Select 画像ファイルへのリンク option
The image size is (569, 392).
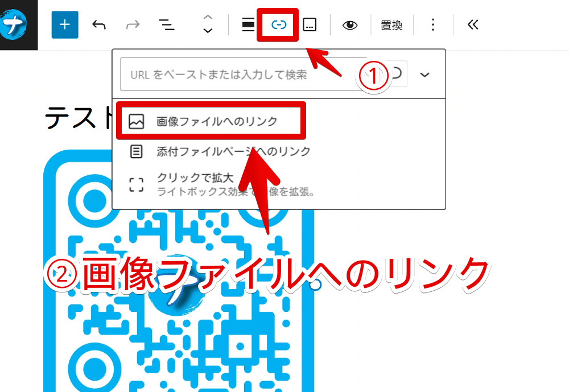[211, 121]
